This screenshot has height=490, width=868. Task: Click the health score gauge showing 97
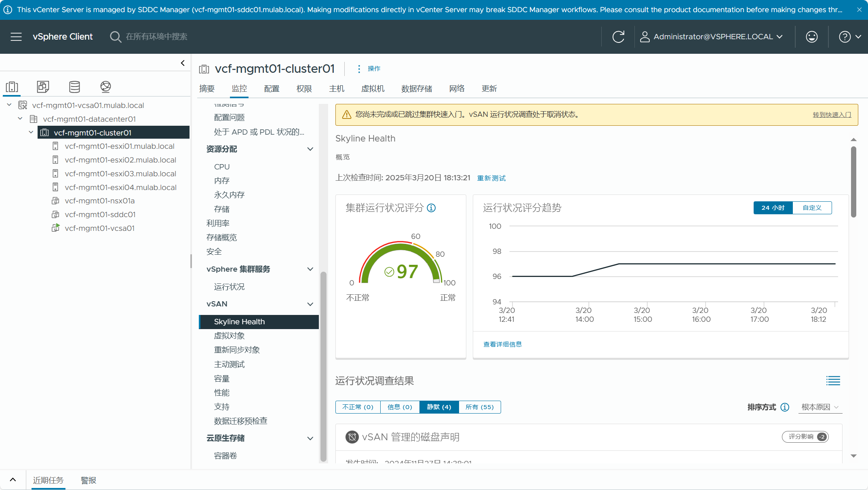tap(401, 263)
